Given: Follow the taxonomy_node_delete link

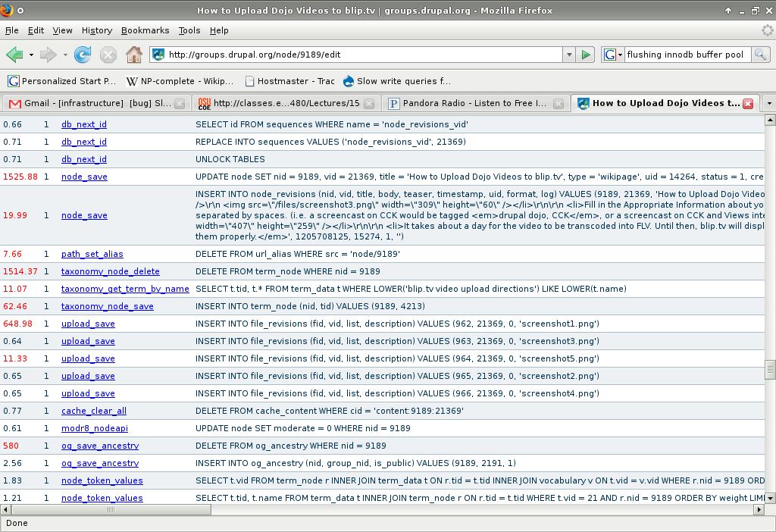Looking at the screenshot, I should pyautogui.click(x=111, y=271).
